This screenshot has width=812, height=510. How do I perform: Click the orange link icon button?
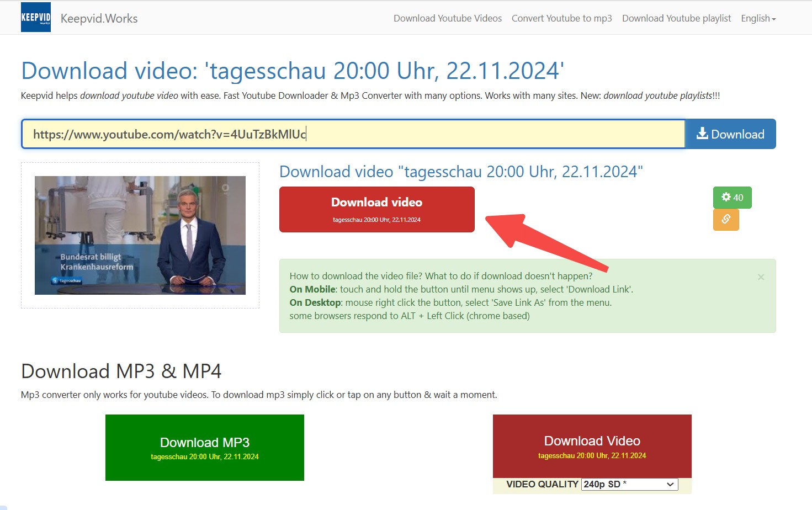pos(726,219)
